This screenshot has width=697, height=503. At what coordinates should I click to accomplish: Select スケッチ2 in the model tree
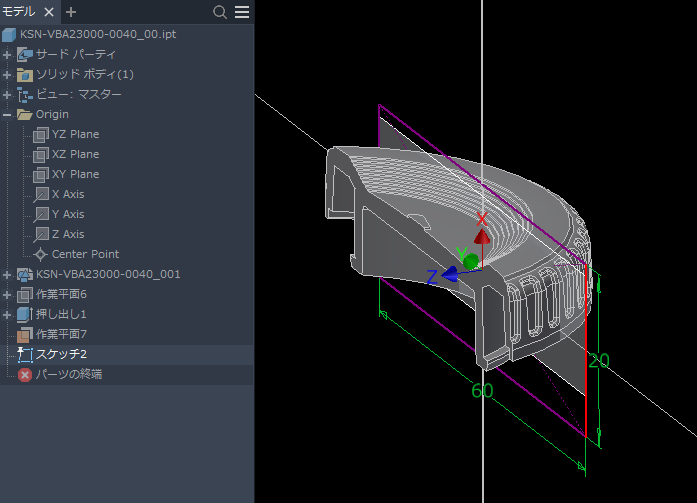pyautogui.click(x=61, y=354)
